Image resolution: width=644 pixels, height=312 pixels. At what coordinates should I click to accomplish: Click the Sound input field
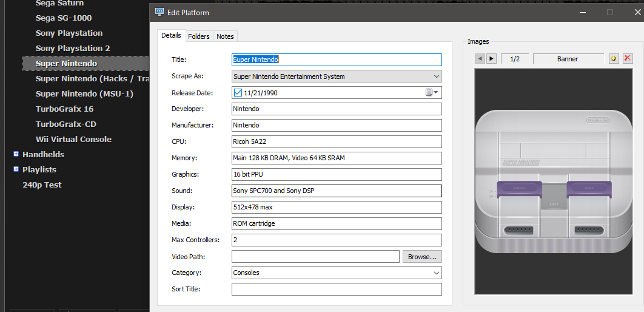(x=337, y=191)
